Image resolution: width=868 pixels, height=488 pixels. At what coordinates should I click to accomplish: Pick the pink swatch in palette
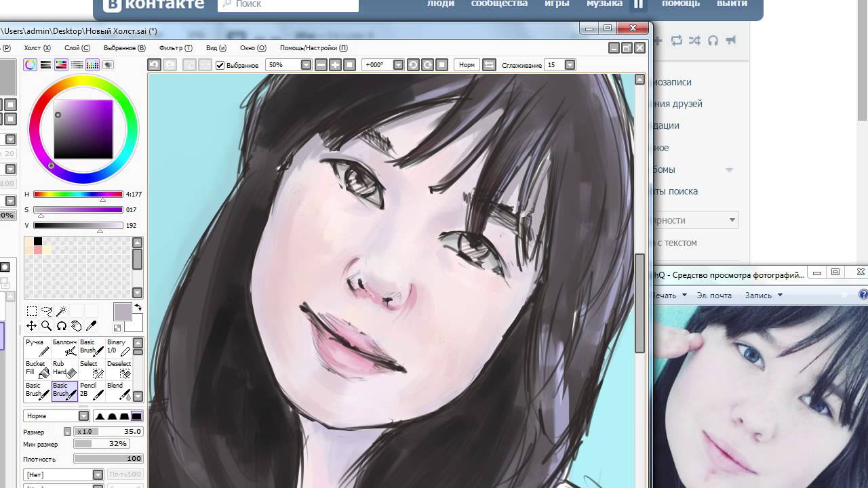click(38, 250)
